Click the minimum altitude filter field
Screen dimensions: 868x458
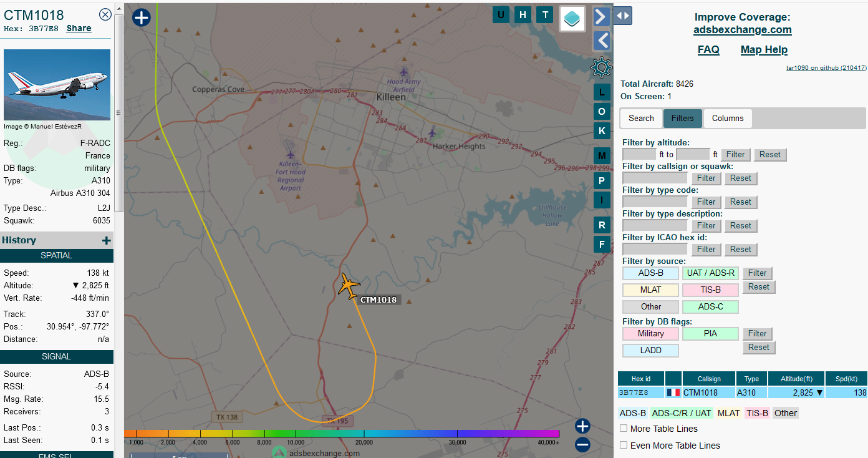(639, 154)
